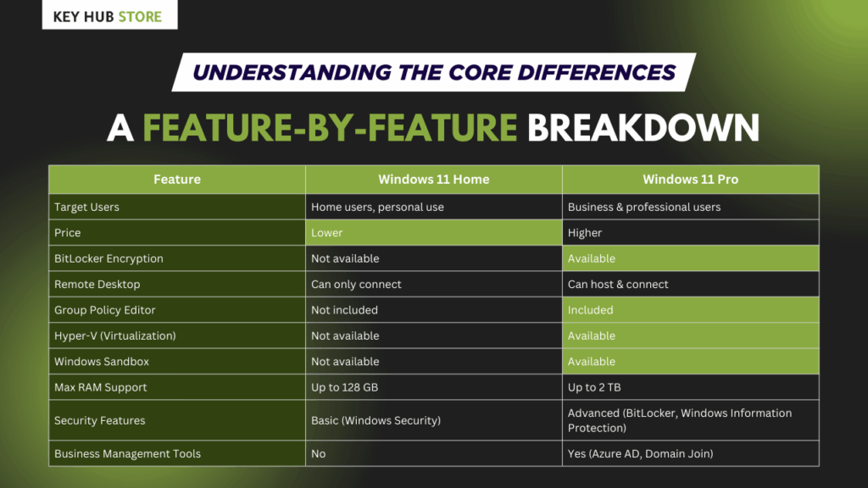The width and height of the screenshot is (868, 488).
Task: Select the Yes (Azure AD, Domain Join) cell
Action: 641,453
